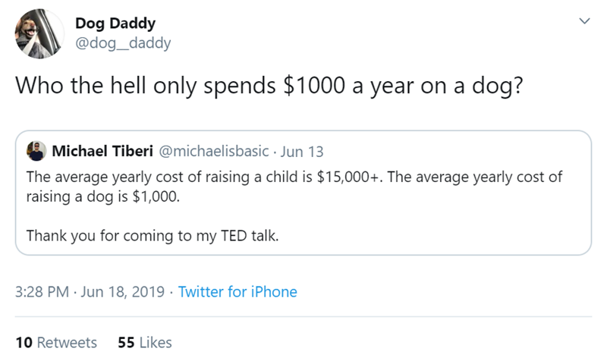View the 55 Likes list
This screenshot has height=364, width=607.
[x=145, y=343]
